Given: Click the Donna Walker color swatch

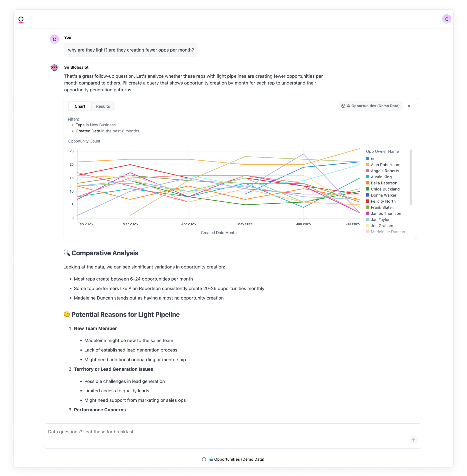Looking at the screenshot, I should (368, 195).
